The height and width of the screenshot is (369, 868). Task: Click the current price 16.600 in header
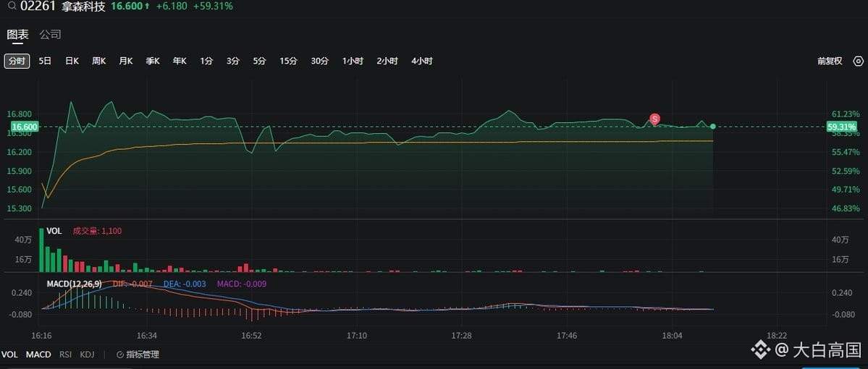[x=127, y=6]
